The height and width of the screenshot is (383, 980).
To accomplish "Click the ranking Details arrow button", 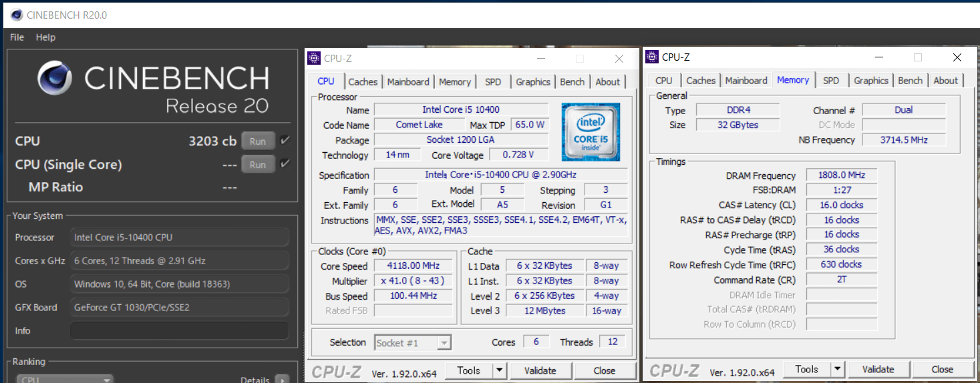I will click(x=282, y=380).
